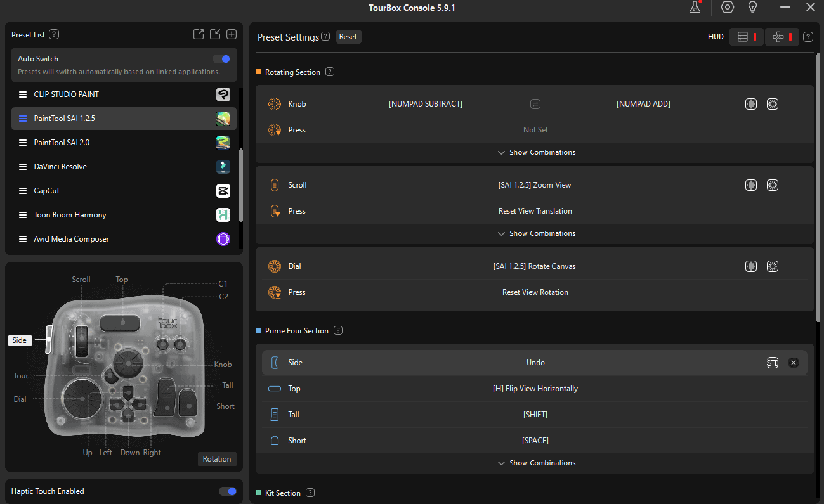
Task: Open the lab flask icon in title bar
Action: pos(696,7)
